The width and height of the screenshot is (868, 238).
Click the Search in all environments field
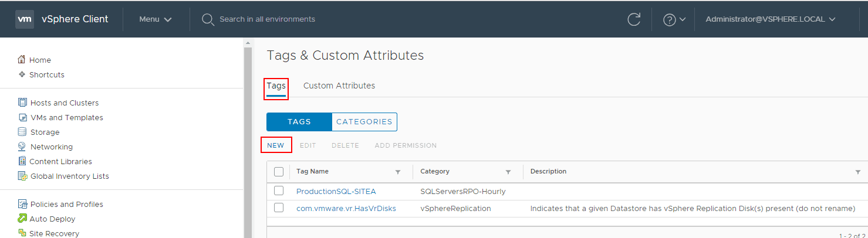267,19
